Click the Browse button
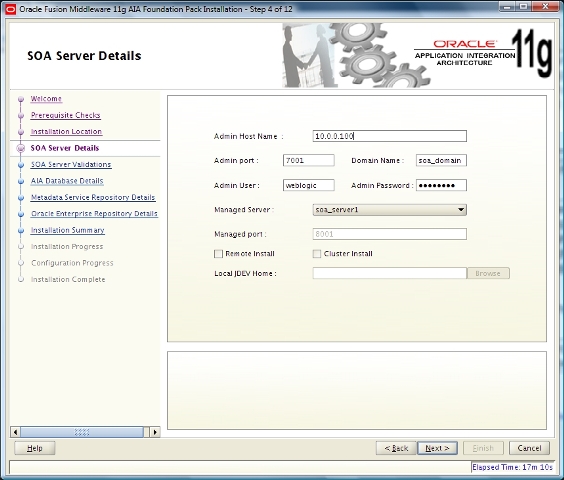The image size is (564, 480). pyautogui.click(x=488, y=273)
